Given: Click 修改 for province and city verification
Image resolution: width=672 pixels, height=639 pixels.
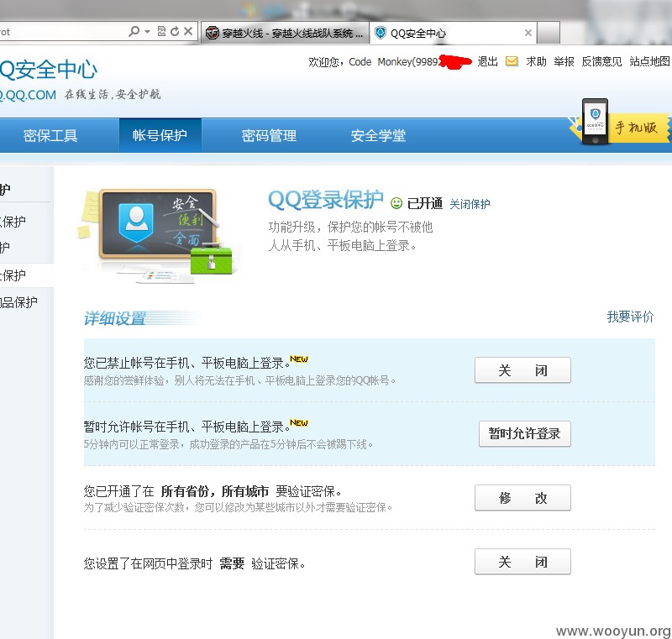Looking at the screenshot, I should pos(522,498).
